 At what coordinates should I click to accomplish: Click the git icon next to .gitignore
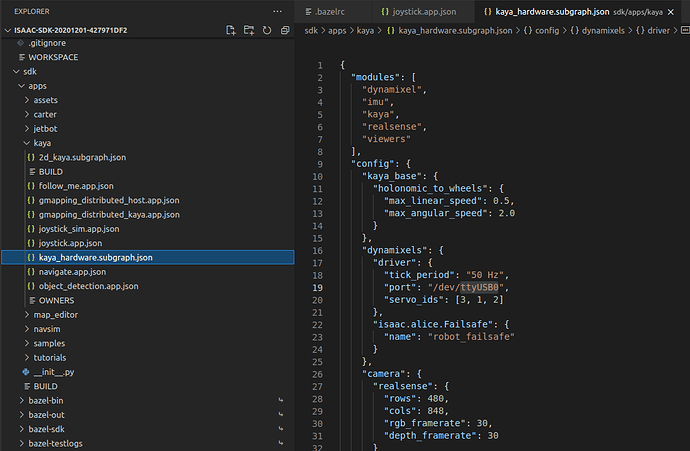pyautogui.click(x=20, y=43)
